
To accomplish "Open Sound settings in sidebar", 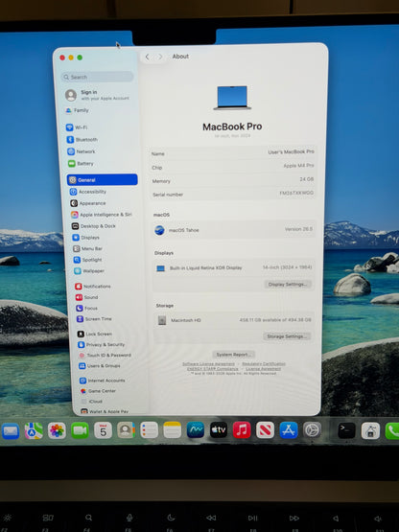I will [x=87, y=297].
